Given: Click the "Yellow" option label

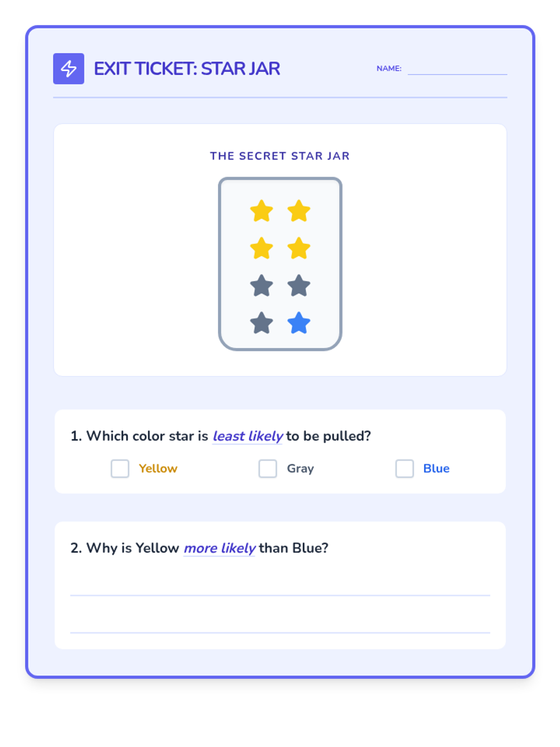Looking at the screenshot, I should (158, 468).
